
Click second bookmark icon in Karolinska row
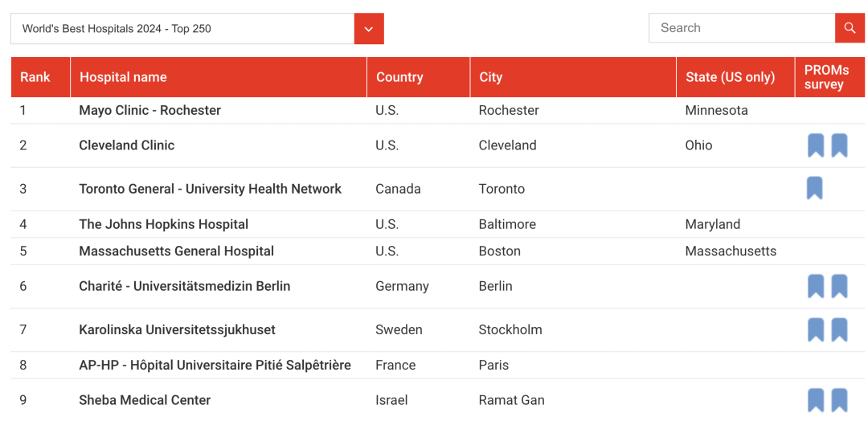839,329
